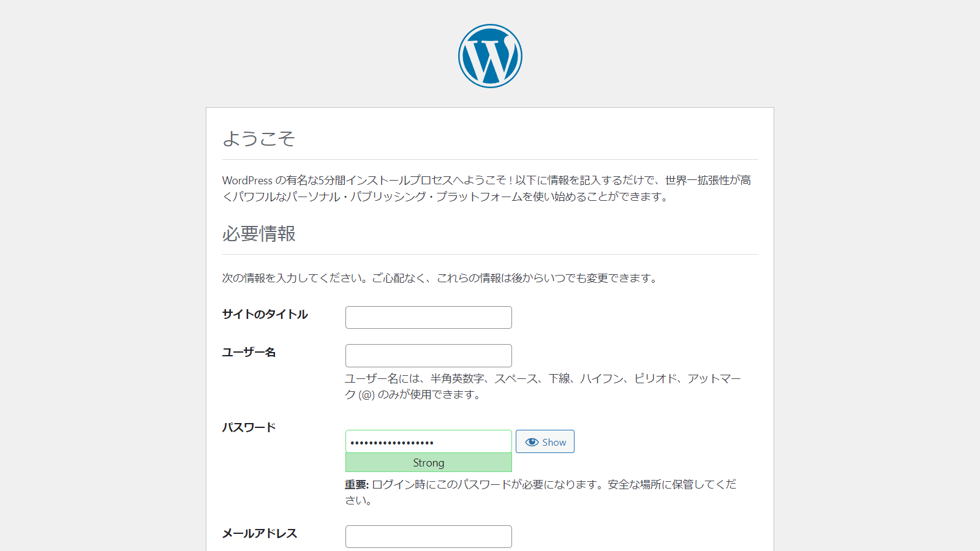Screen dimensions: 980x551
Task: Select the パスワード field with hidden dots
Action: click(x=428, y=441)
